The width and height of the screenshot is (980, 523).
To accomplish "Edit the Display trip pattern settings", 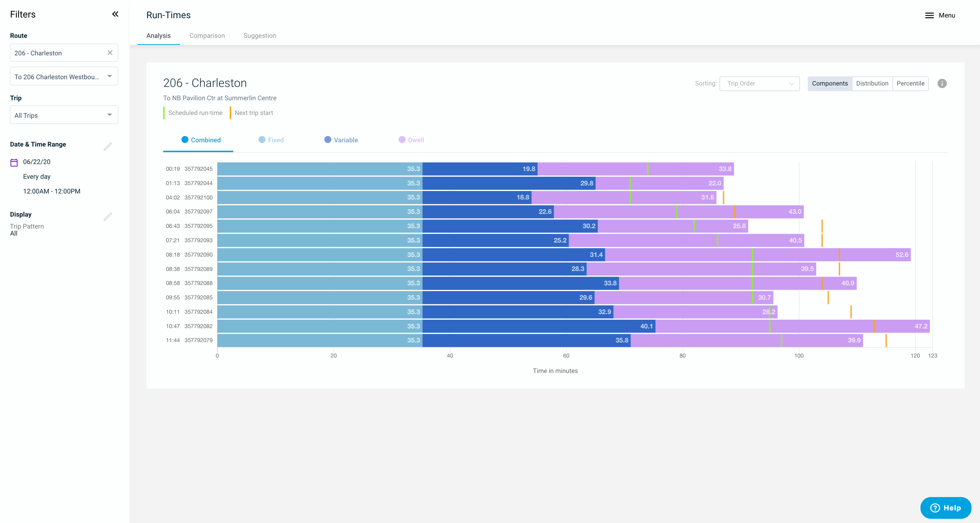I will 108,217.
